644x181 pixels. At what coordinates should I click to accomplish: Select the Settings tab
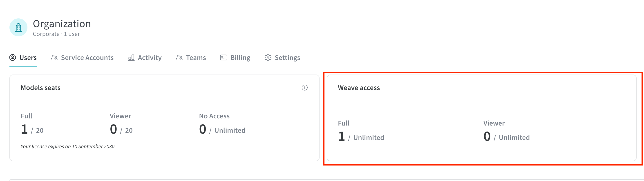pyautogui.click(x=282, y=58)
